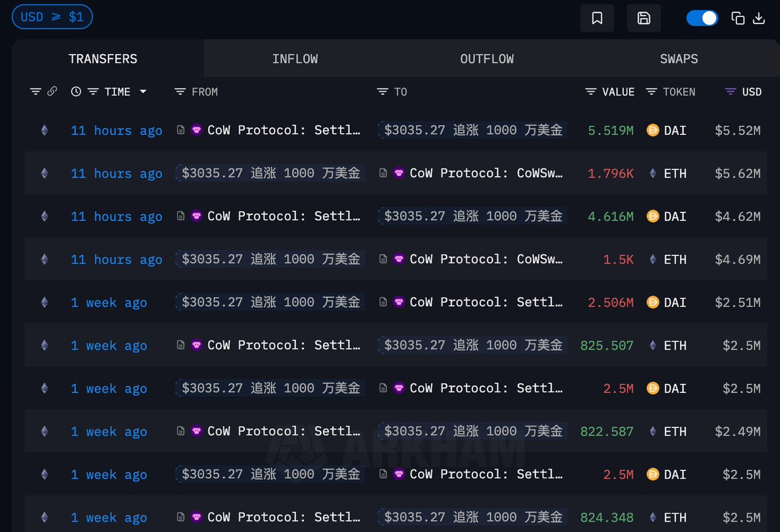Click the value '5.519M'
Image resolution: width=780 pixels, height=532 pixels.
tap(610, 131)
